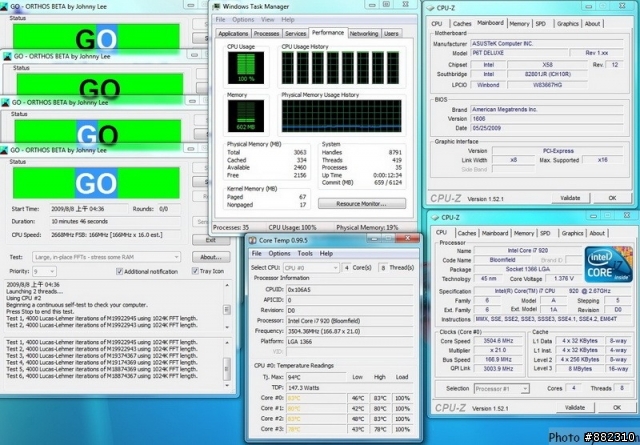Screen dimensions: 640x445
Task: Open Core Temp Options menu
Action: tap(279, 254)
